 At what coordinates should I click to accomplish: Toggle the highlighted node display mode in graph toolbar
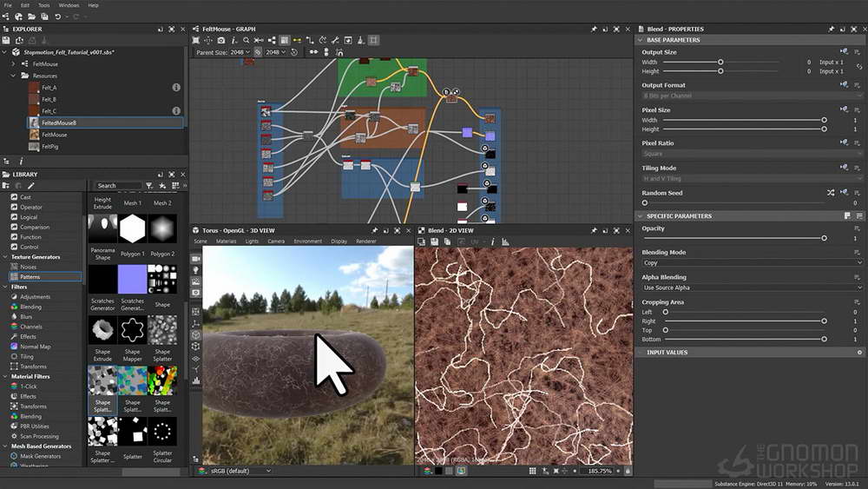coord(284,41)
